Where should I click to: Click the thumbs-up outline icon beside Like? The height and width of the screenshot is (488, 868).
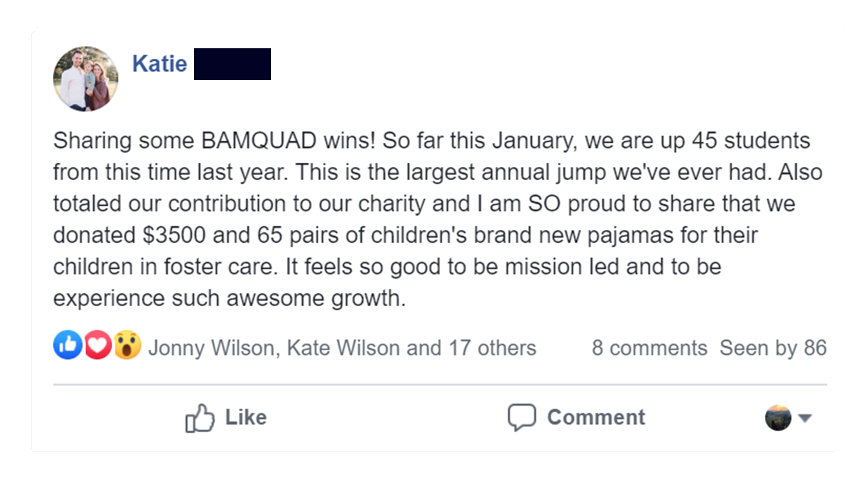(199, 418)
